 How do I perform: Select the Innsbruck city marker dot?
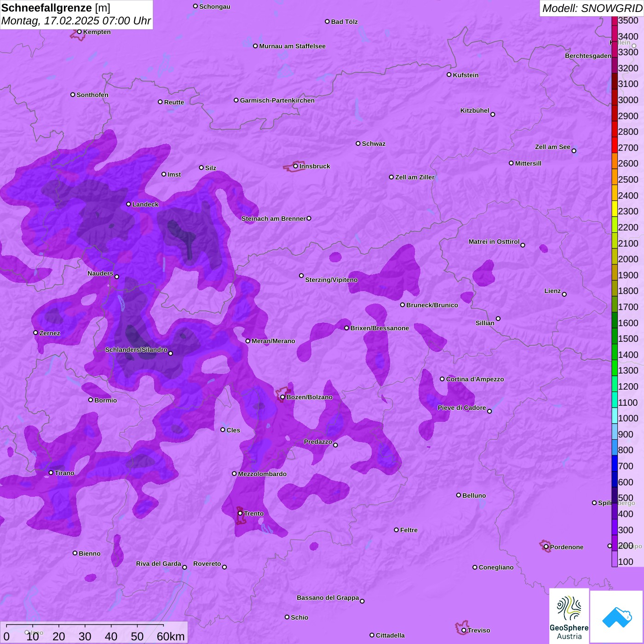[296, 166]
